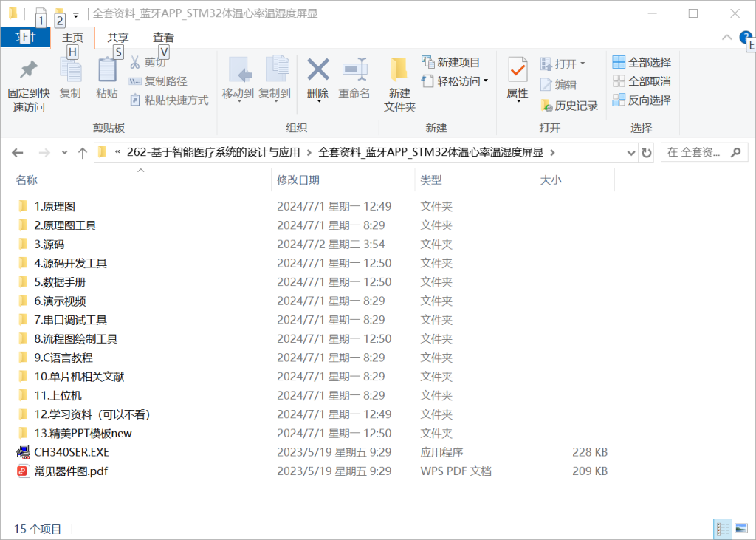756x540 pixels.
Task: Click the 重命名 (Rename) icon
Action: [x=354, y=78]
